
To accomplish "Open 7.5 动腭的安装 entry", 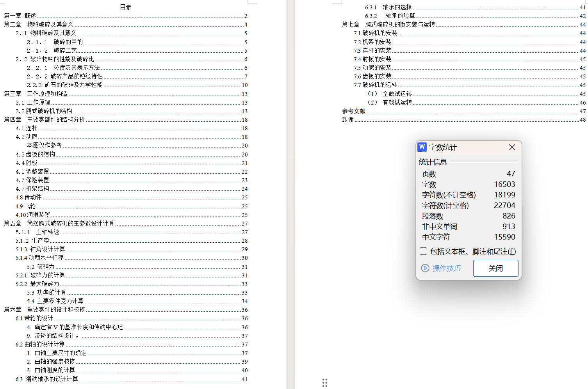I will click(x=470, y=67).
